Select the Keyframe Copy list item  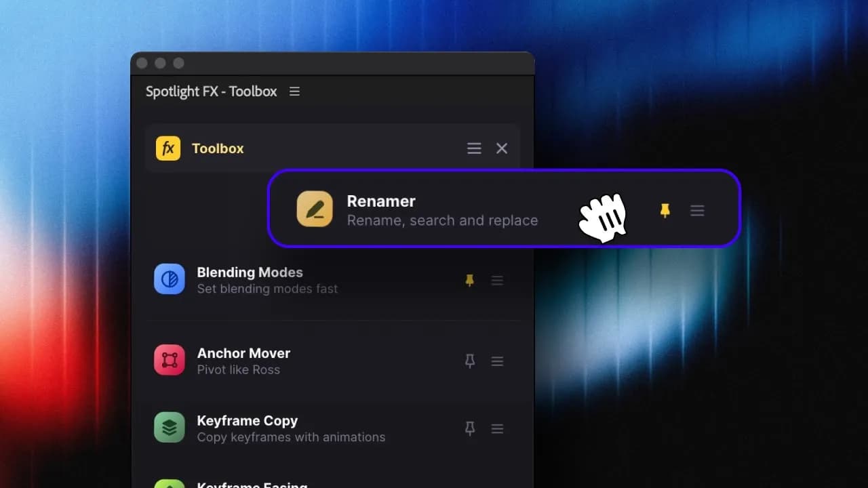[332, 428]
